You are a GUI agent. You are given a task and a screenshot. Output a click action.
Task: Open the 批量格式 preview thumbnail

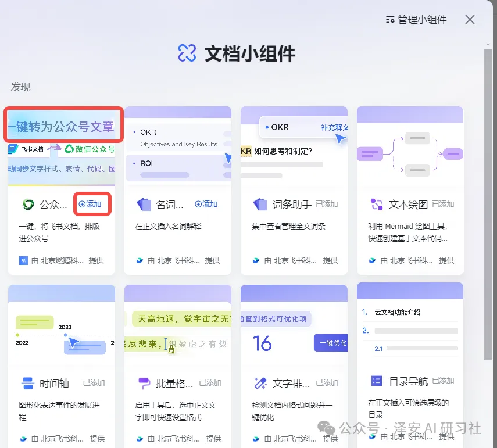tap(178, 324)
